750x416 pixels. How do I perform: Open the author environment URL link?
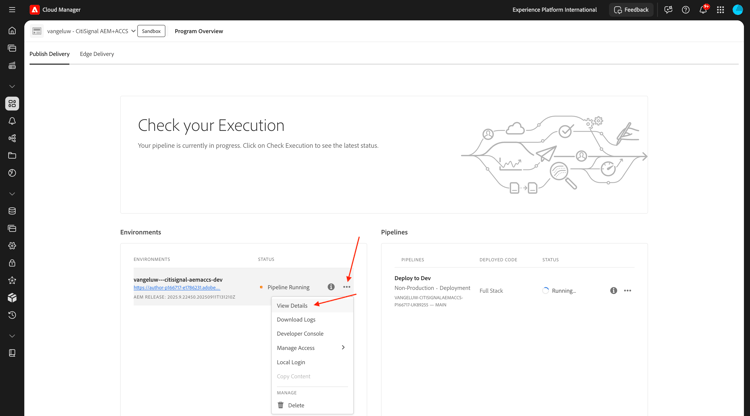[177, 288]
